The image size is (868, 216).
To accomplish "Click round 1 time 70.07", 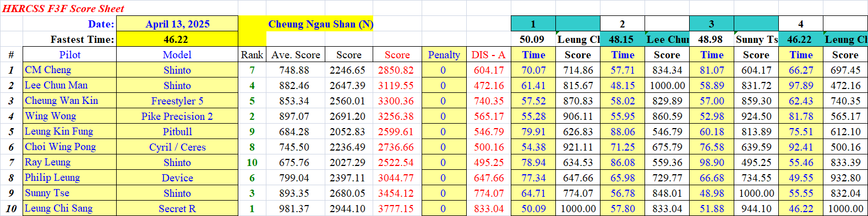I will pos(533,70).
